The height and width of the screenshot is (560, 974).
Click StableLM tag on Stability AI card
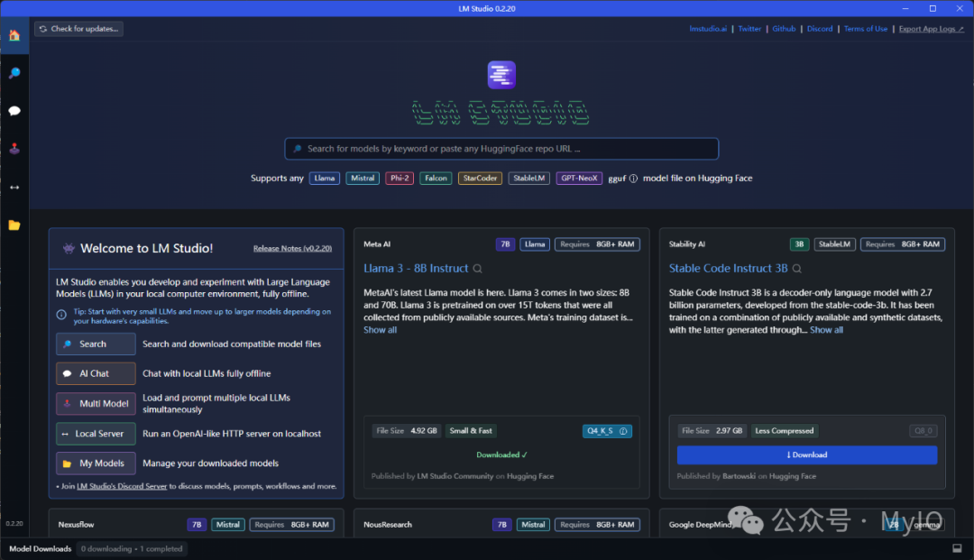pyautogui.click(x=834, y=244)
